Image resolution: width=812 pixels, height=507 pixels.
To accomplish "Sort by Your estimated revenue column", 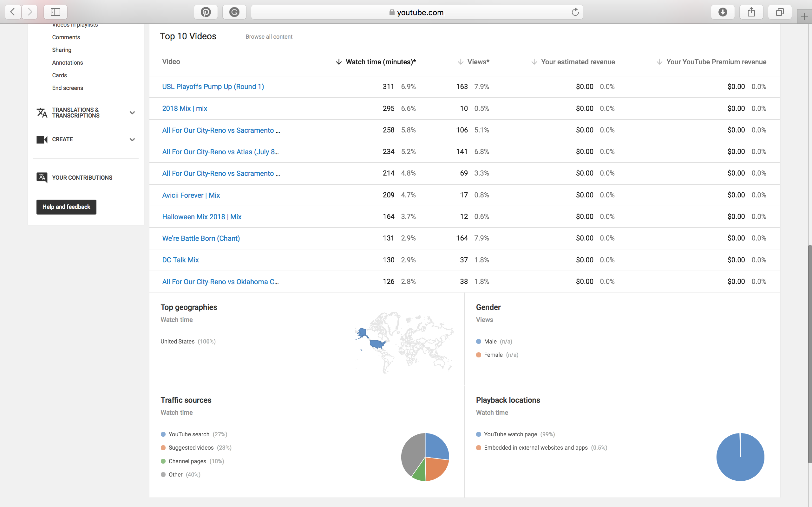I will pos(578,62).
